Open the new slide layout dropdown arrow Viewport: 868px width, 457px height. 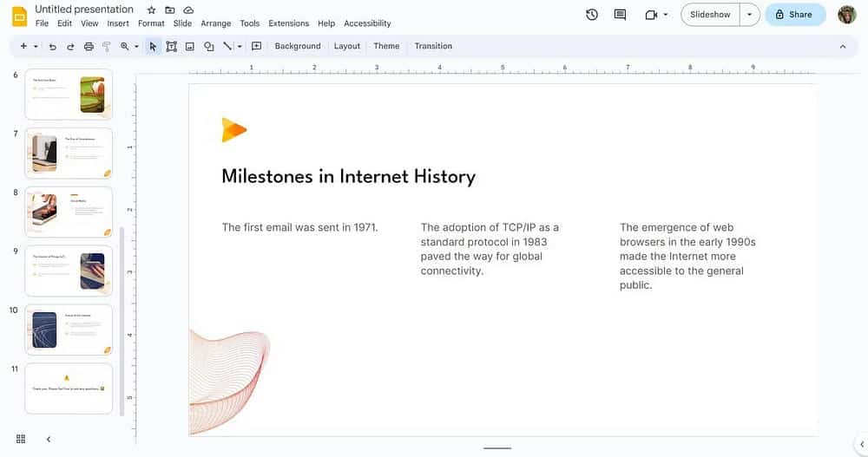point(36,46)
